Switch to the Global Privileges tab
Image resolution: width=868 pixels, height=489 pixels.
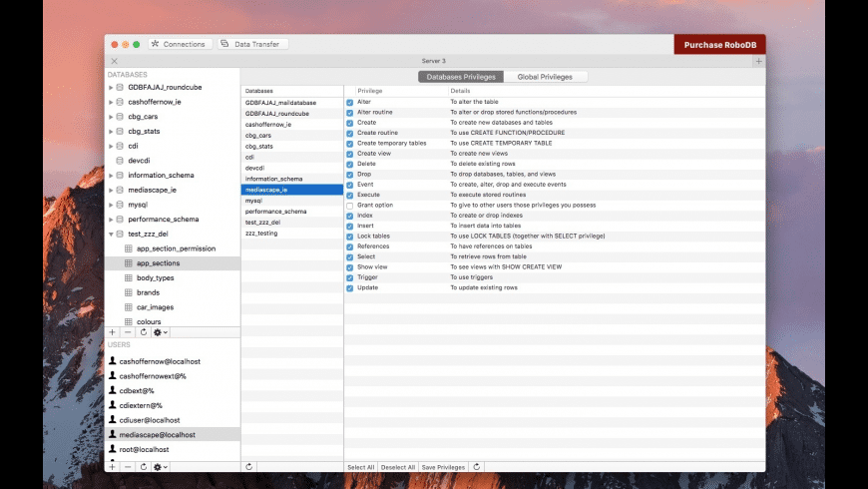tap(545, 77)
